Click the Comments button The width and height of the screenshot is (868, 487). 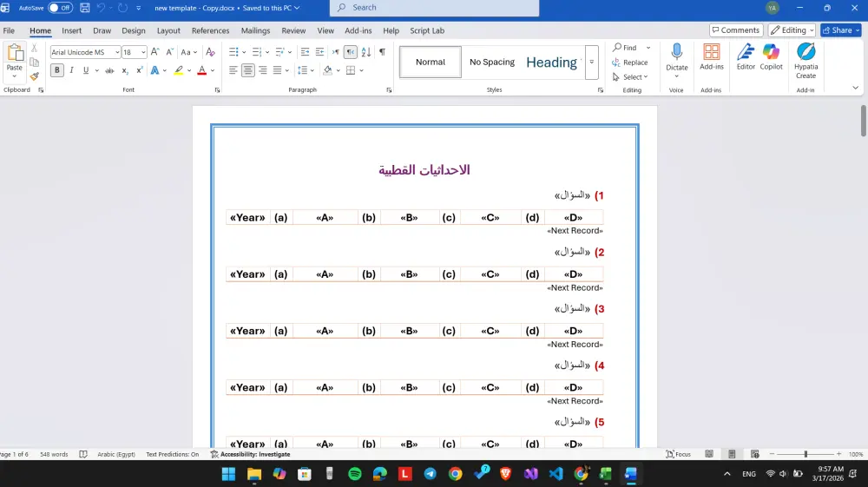736,30
